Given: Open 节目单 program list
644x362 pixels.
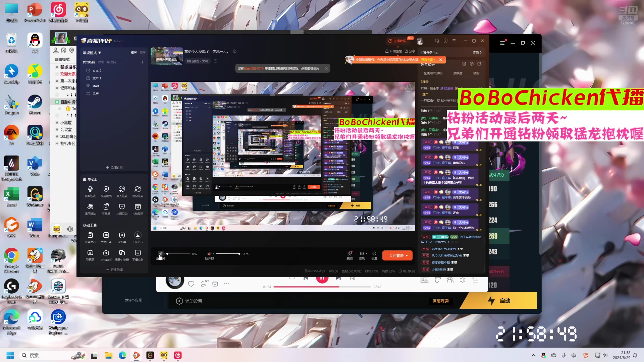Looking at the screenshot, I should click(106, 209).
